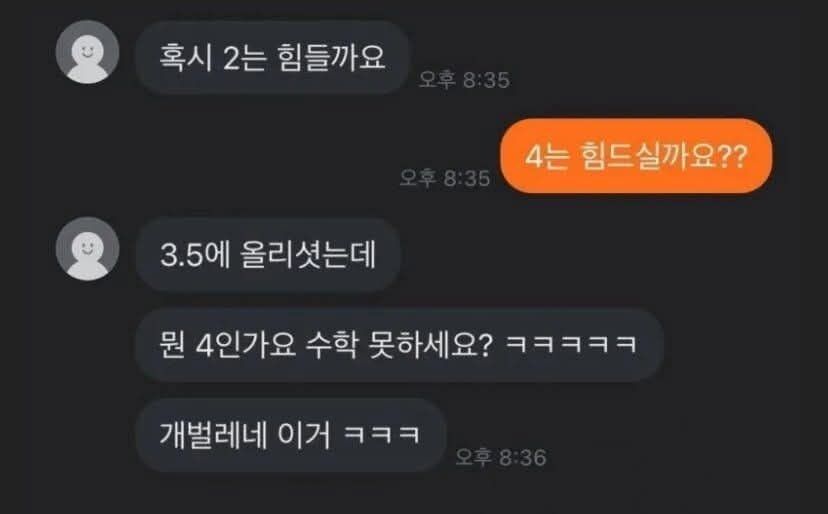Viewport: 828px width, 514px height.
Task: Select the "개벌레네 이거" message bubble
Action: click(x=291, y=435)
